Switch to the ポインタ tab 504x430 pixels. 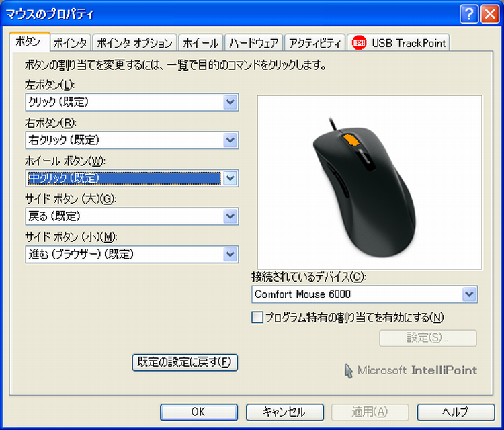pos(71,43)
